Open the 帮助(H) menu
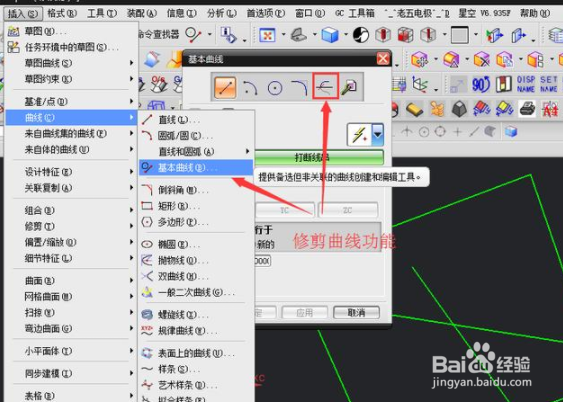Viewport: 563px width, 402px height. click(x=535, y=14)
